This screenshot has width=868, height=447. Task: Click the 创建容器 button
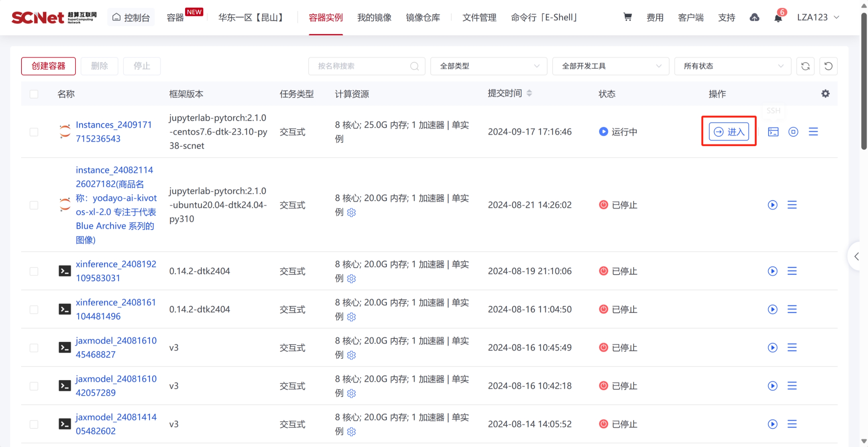48,66
